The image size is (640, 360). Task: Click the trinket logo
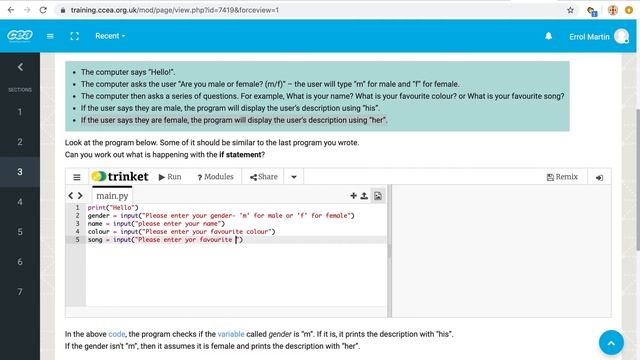tap(120, 176)
